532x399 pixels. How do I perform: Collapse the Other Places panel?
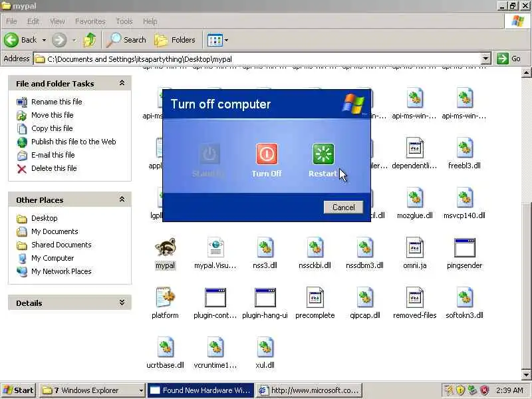click(122, 199)
